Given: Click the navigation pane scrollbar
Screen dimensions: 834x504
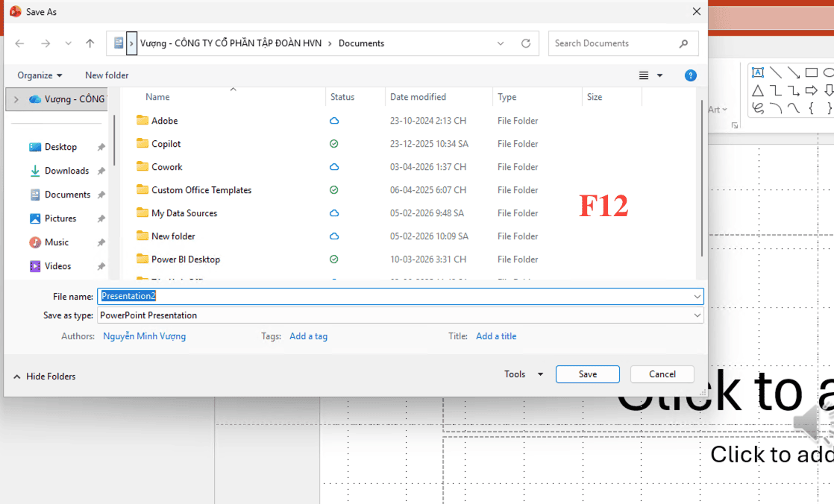Looking at the screenshot, I should (114, 140).
